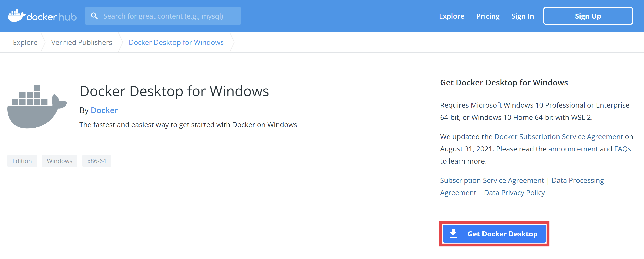The height and width of the screenshot is (259, 644).
Task: Open Pricing in the top navigation
Action: coord(488,16)
